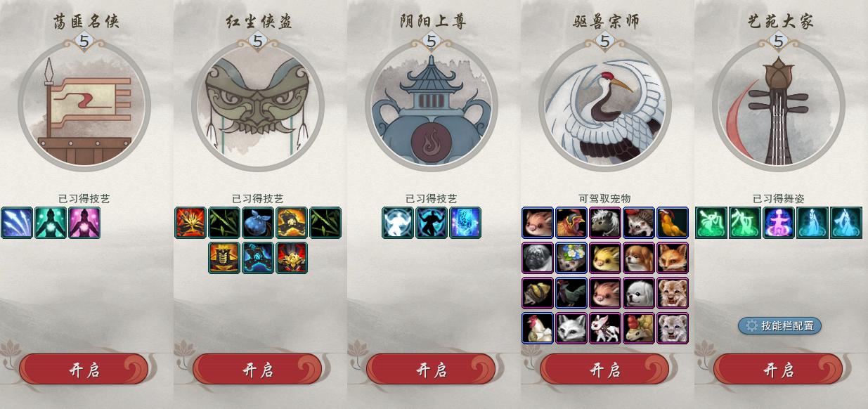Open 技能栏配置 skill bar settings
Image resolution: width=868 pixels, height=409 pixels.
pyautogui.click(x=779, y=325)
